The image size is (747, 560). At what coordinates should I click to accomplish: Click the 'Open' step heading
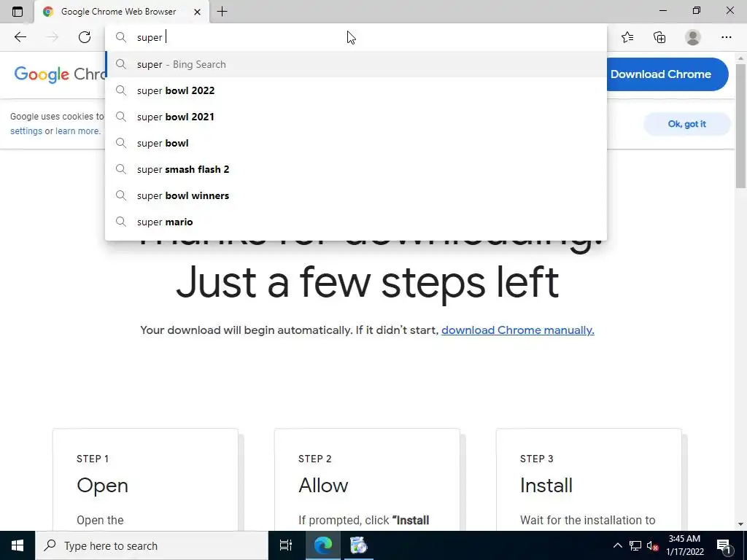(x=102, y=486)
